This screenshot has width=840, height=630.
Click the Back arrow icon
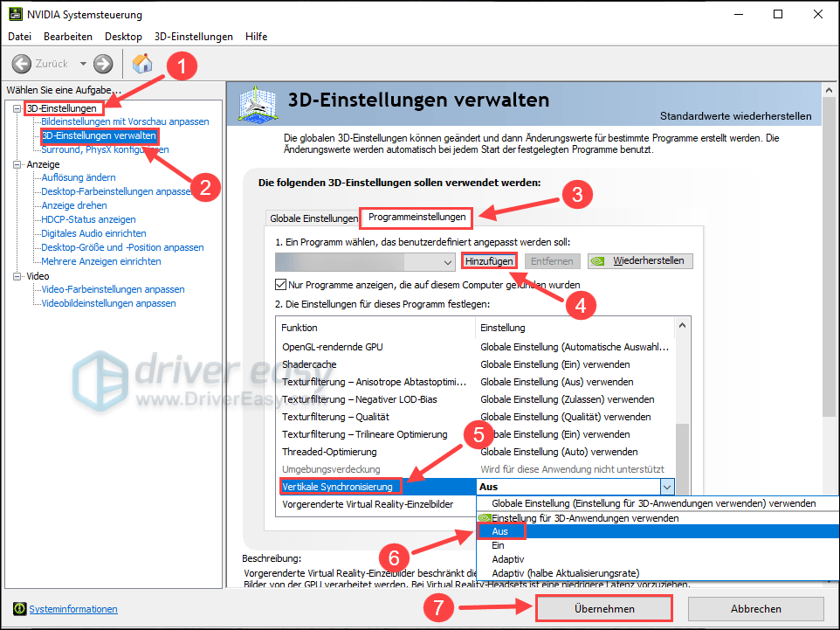point(22,64)
